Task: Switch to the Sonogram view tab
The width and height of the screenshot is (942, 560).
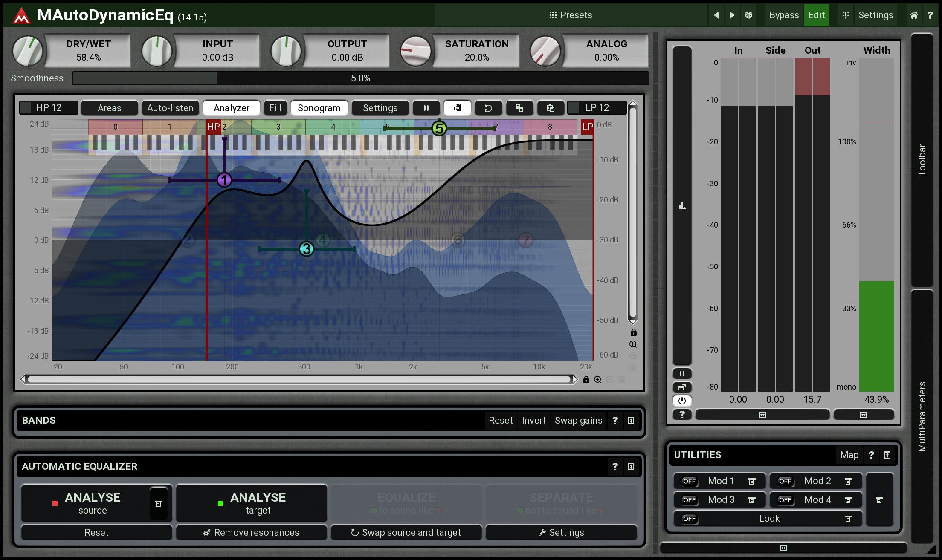Action: (x=319, y=108)
